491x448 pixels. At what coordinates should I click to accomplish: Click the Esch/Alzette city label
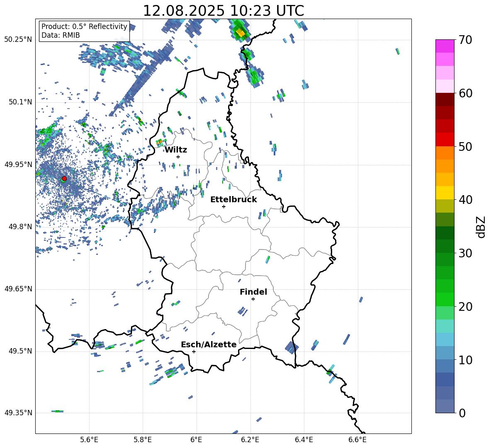209,344
